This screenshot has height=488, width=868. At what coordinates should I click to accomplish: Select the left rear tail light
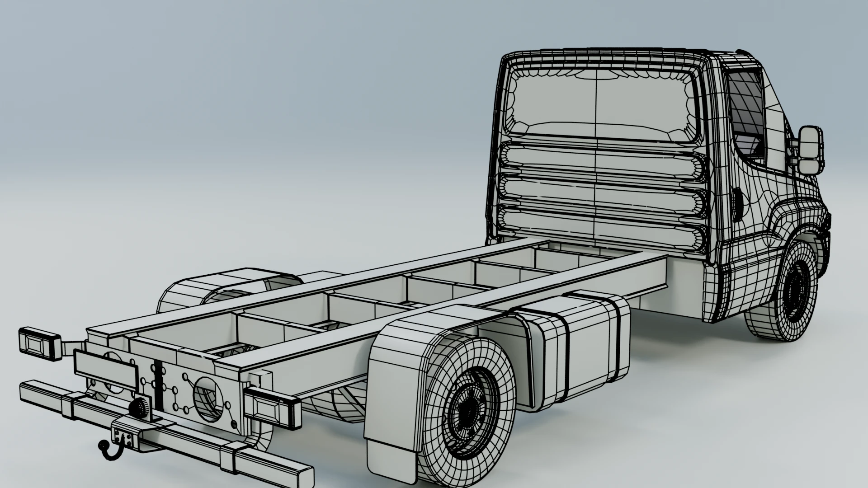click(x=40, y=345)
